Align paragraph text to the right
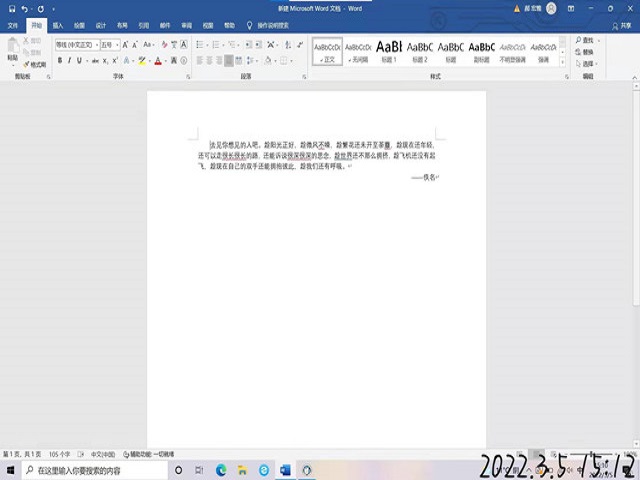The image size is (640, 480). [x=219, y=61]
